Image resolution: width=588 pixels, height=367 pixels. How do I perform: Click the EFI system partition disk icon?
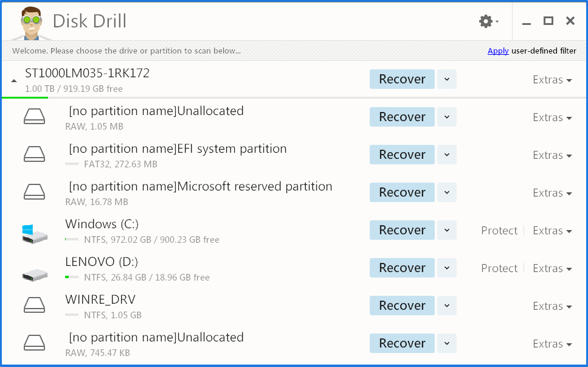click(34, 155)
